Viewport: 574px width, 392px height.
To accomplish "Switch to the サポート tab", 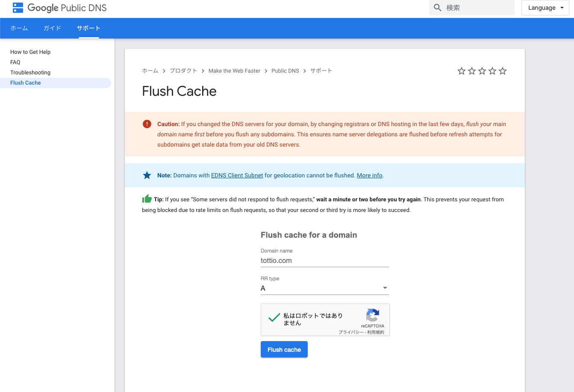I will (x=88, y=28).
